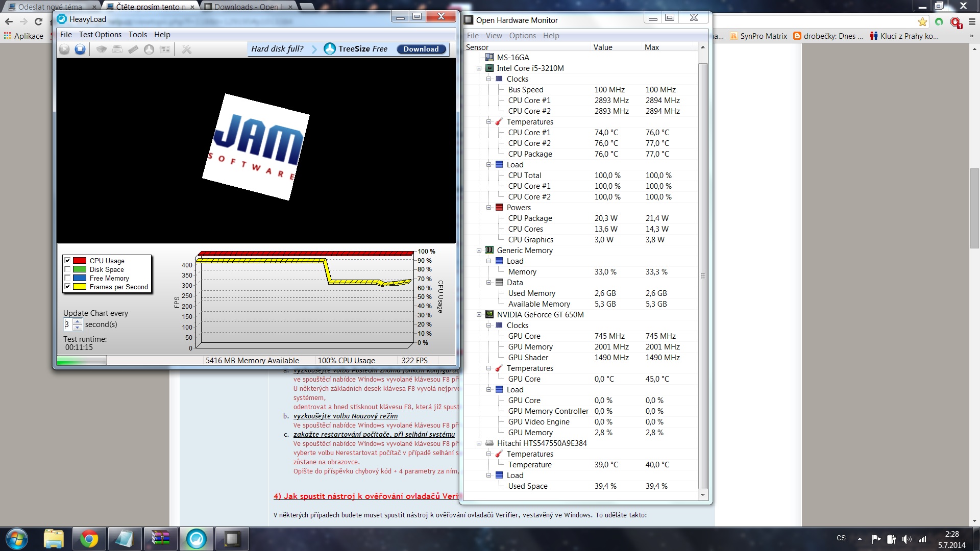Click the blue Stop test button
The image size is (980, 551).
[x=80, y=49]
